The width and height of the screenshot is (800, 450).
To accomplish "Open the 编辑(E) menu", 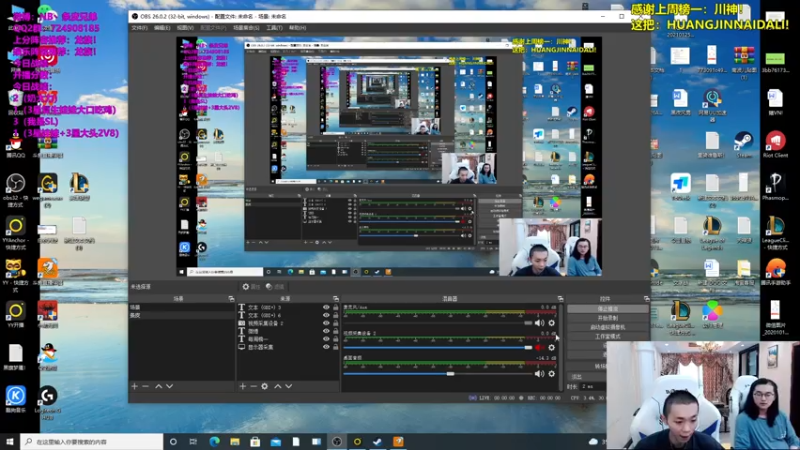I will (x=162, y=28).
